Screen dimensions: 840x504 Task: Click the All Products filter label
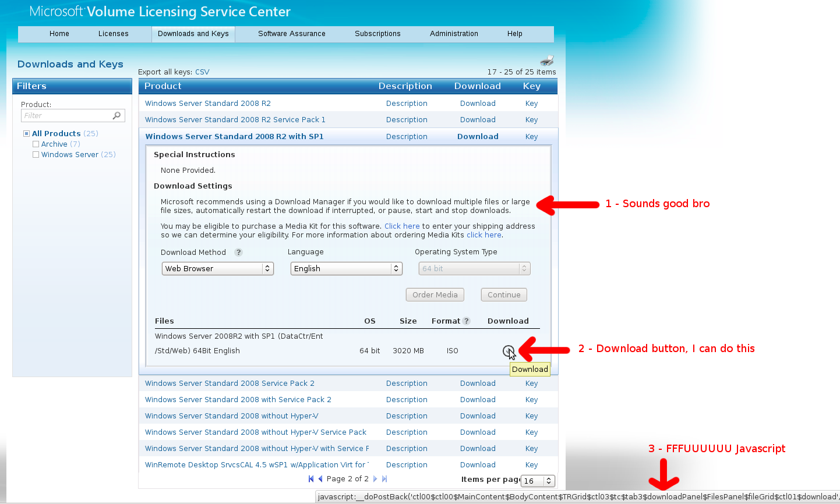(57, 134)
